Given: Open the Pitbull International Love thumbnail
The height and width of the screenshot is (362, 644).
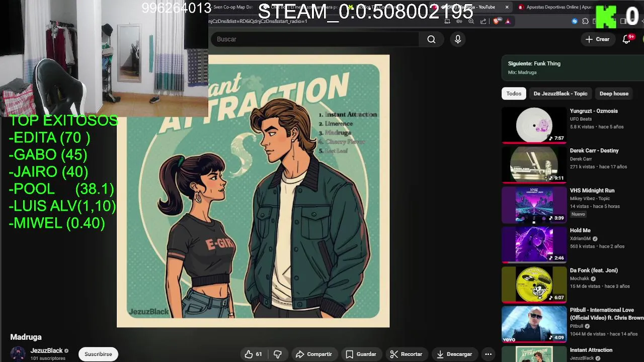Looking at the screenshot, I should (x=534, y=324).
